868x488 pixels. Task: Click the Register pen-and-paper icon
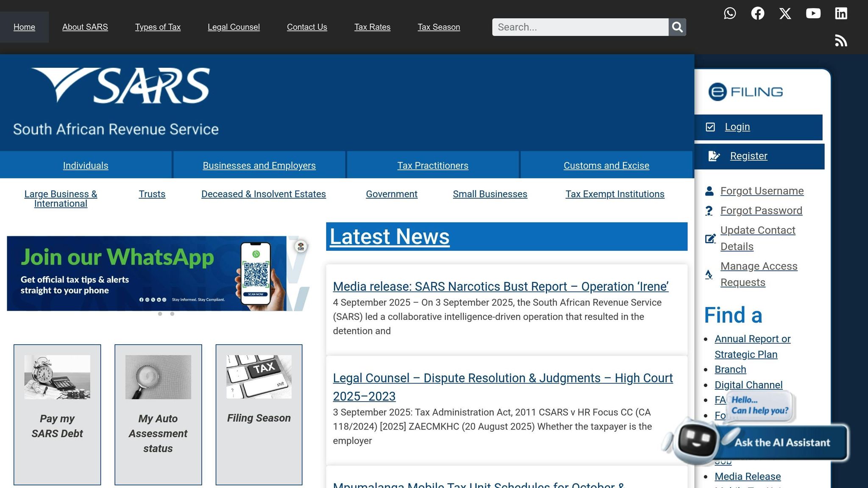(714, 156)
